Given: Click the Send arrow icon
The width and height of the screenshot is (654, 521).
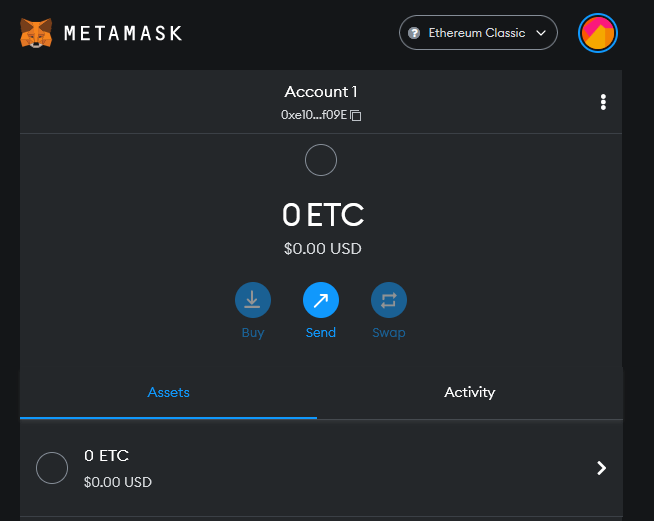Looking at the screenshot, I should tap(321, 300).
